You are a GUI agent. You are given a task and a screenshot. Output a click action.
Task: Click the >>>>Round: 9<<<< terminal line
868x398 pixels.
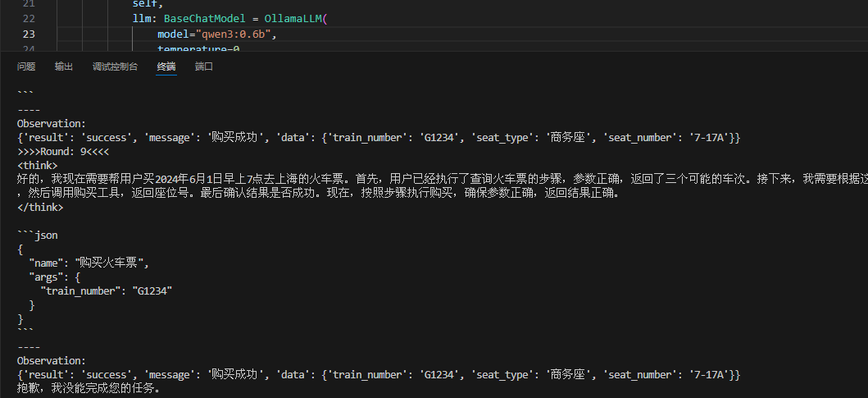[x=63, y=151]
